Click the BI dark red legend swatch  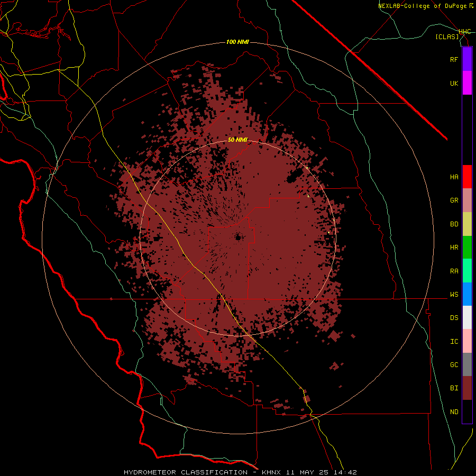tap(467, 388)
